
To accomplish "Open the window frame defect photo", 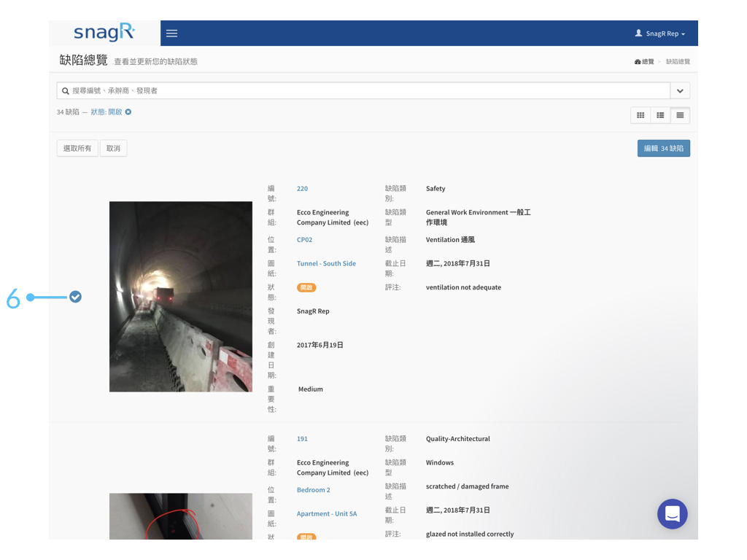I will coord(181,516).
